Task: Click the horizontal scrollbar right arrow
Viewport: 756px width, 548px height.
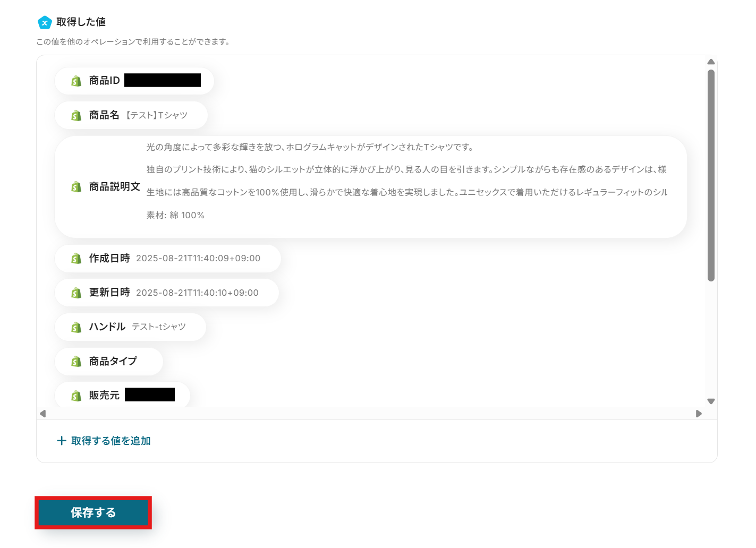Action: tap(699, 413)
